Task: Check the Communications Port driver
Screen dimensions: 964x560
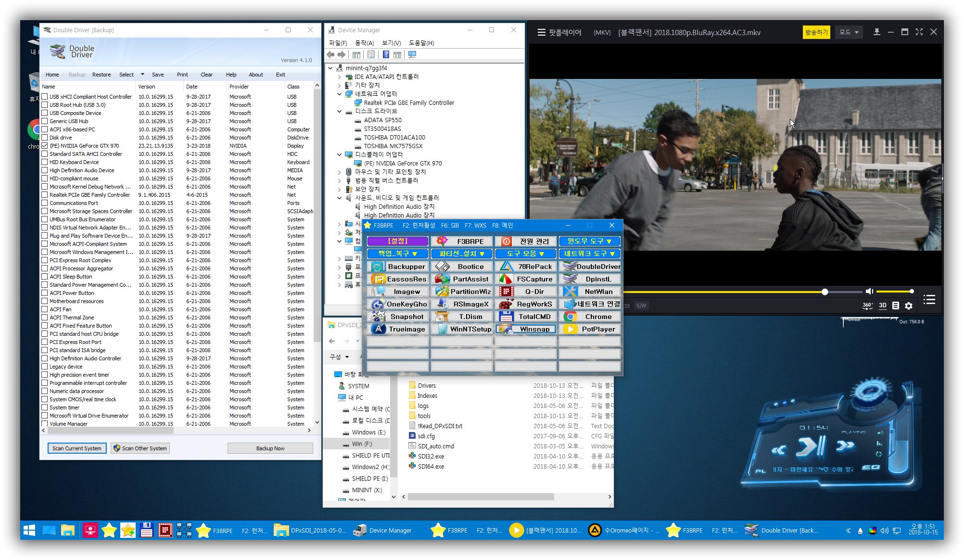Action: [45, 203]
